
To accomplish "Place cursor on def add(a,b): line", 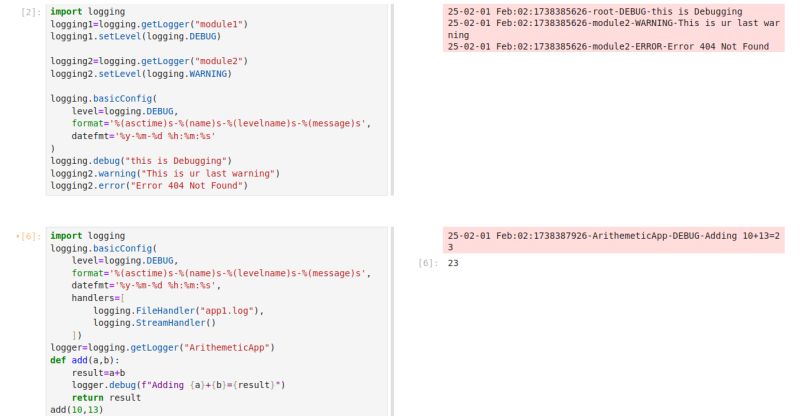I will (85, 360).
